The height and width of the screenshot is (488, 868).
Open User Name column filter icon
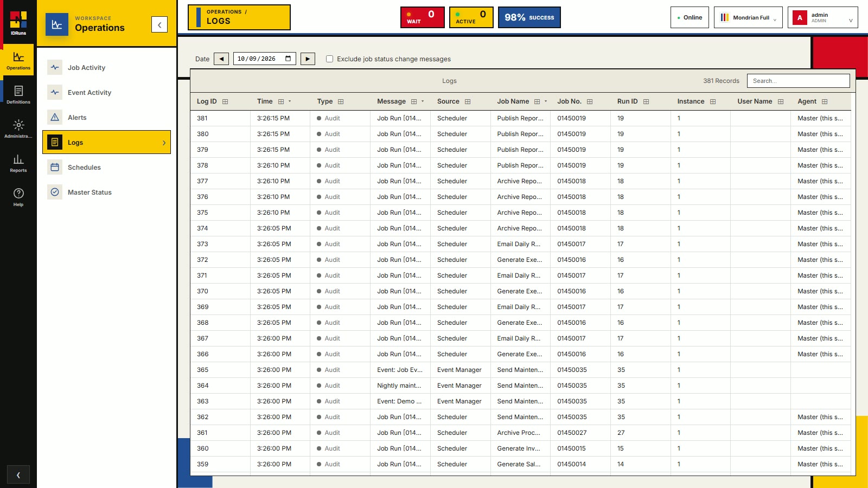click(x=781, y=101)
